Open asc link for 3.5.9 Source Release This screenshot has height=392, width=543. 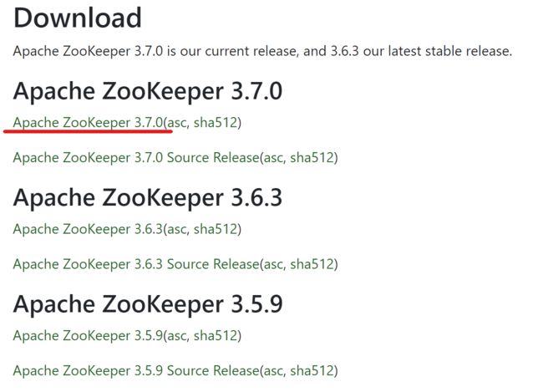point(273,370)
